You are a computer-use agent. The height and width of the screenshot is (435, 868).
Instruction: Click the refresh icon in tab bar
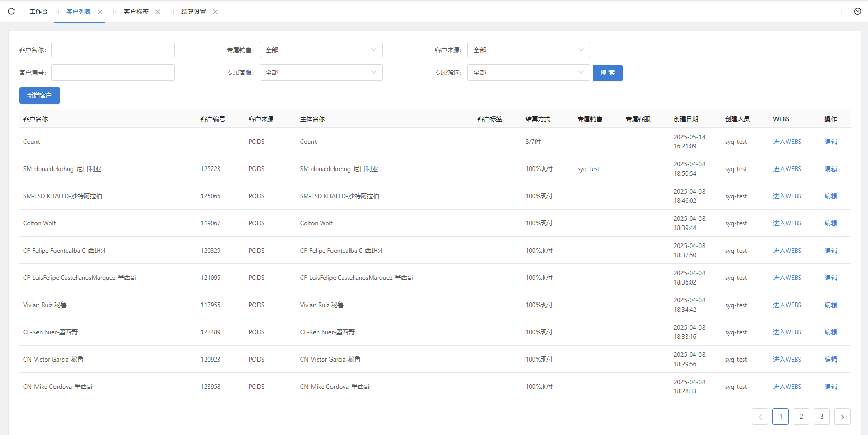[x=11, y=11]
